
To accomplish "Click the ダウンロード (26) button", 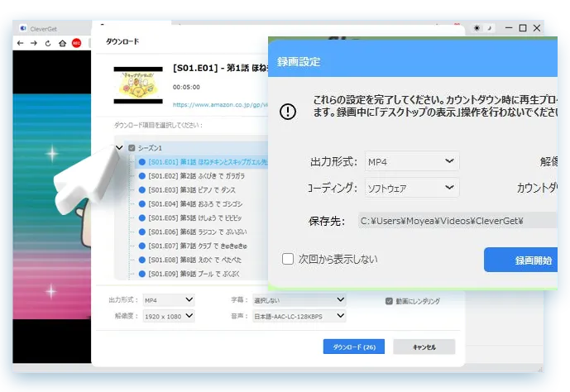I will tap(354, 347).
